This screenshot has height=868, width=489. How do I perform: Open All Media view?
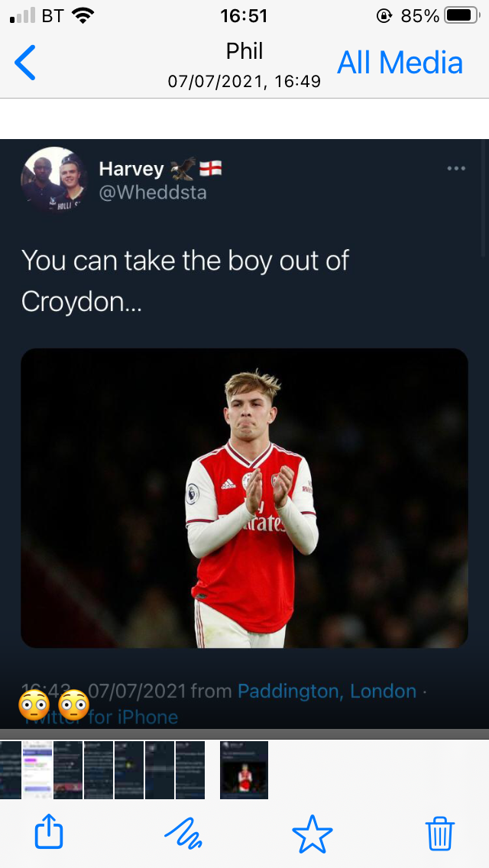click(400, 63)
